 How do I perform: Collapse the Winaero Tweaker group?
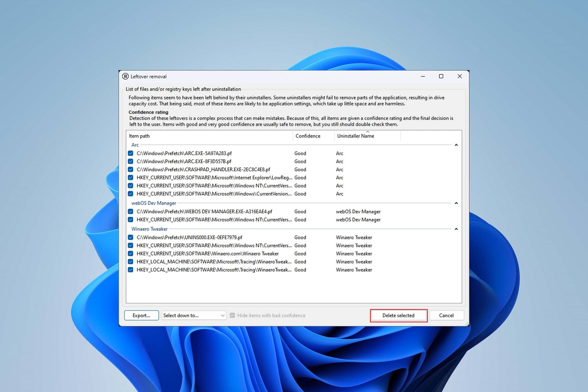click(456, 229)
